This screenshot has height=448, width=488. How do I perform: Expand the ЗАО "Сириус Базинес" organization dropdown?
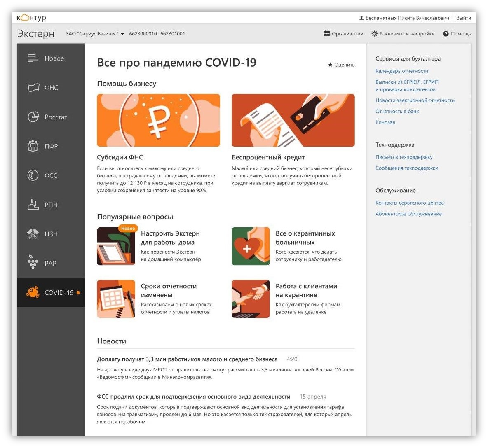95,34
